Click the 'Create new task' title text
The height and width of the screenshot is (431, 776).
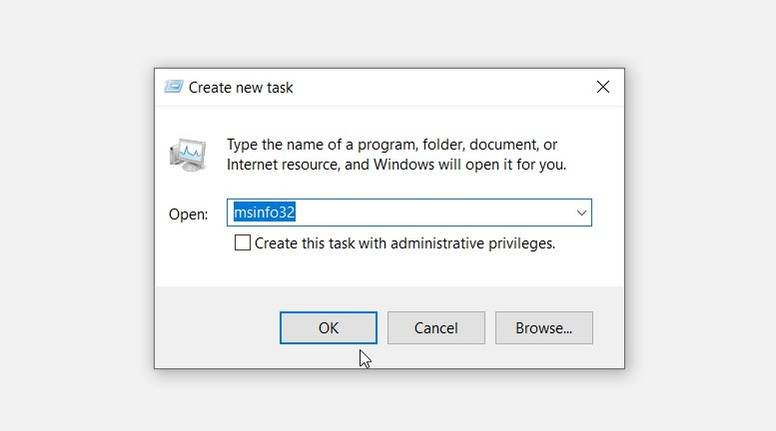pyautogui.click(x=240, y=87)
